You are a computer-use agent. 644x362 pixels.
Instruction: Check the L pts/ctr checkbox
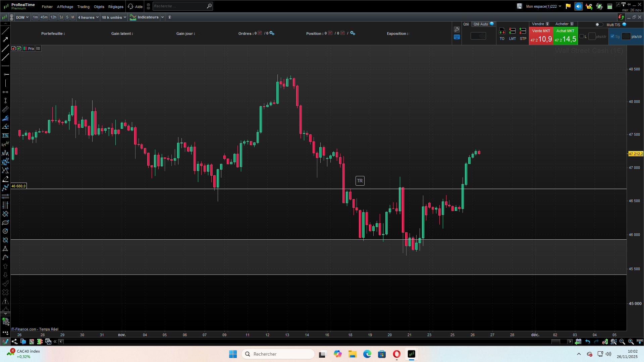(582, 37)
